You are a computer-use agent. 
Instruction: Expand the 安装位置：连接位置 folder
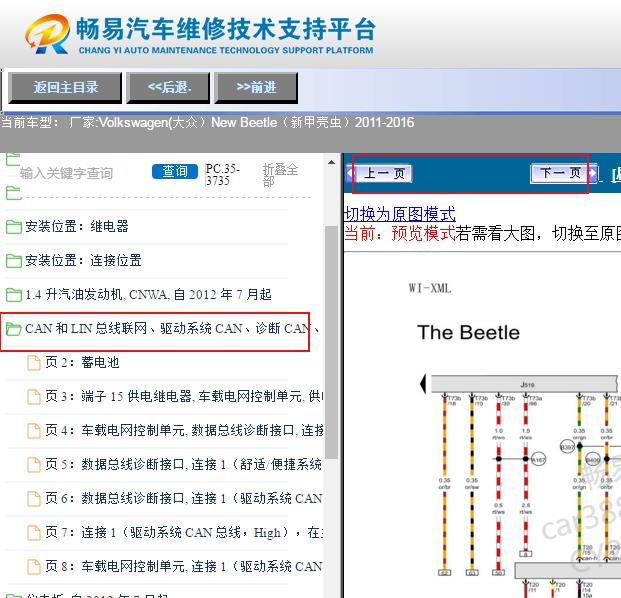[83, 260]
